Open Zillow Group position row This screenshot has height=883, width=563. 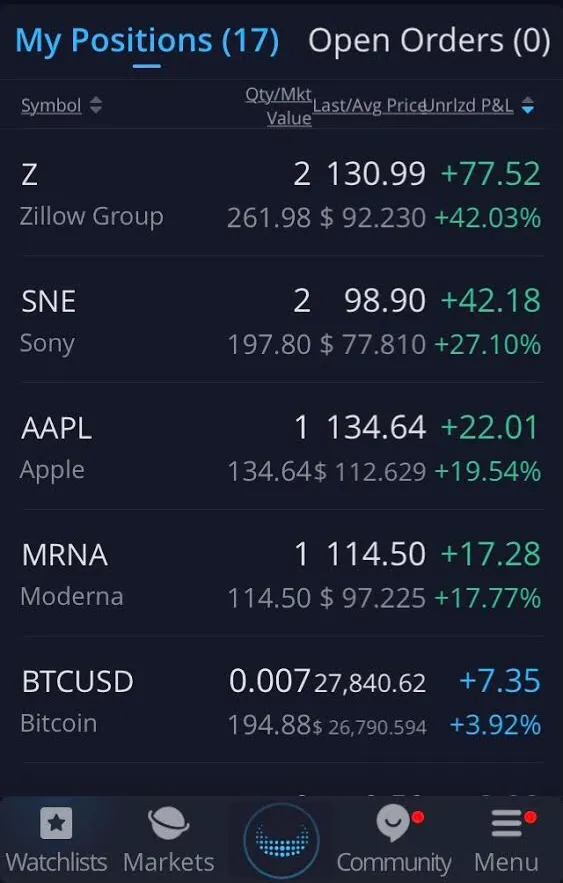click(x=282, y=194)
